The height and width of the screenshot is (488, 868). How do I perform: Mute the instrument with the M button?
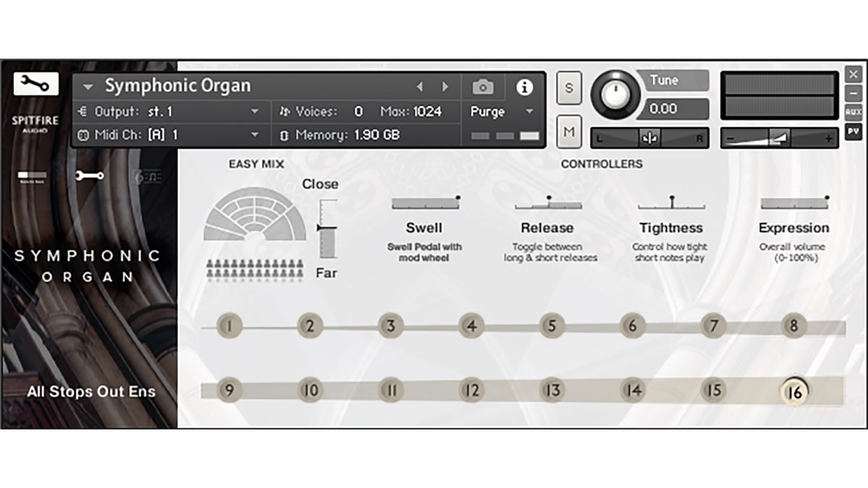click(569, 132)
